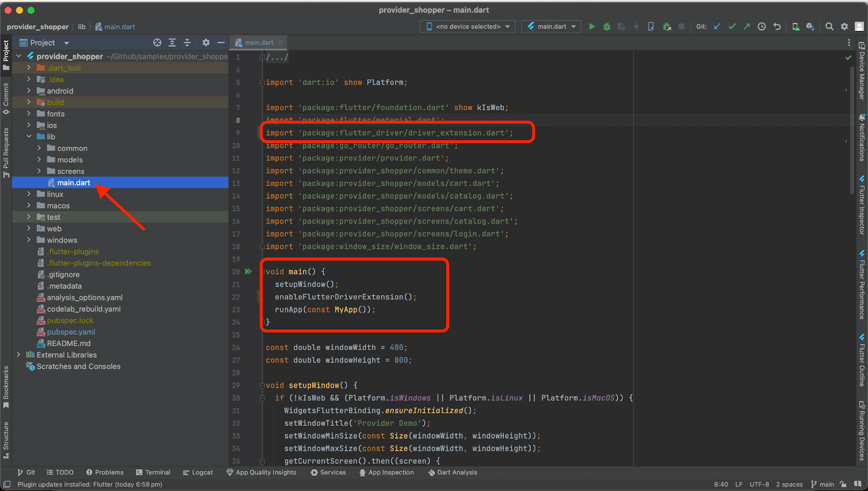This screenshot has height=491, width=868.
Task: Open the Flutter Outline panel
Action: (x=862, y=358)
